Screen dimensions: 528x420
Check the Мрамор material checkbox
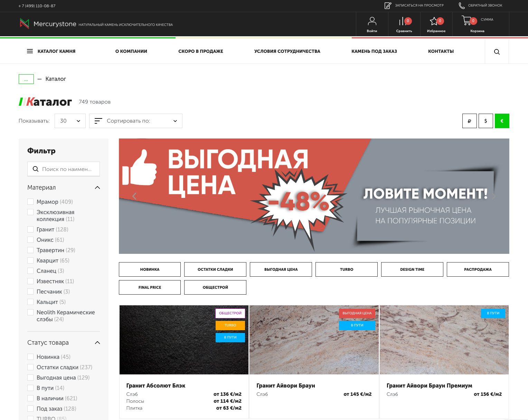[30, 202]
